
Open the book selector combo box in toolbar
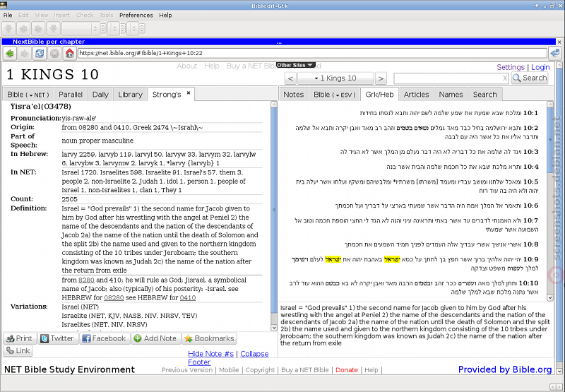click(x=80, y=28)
